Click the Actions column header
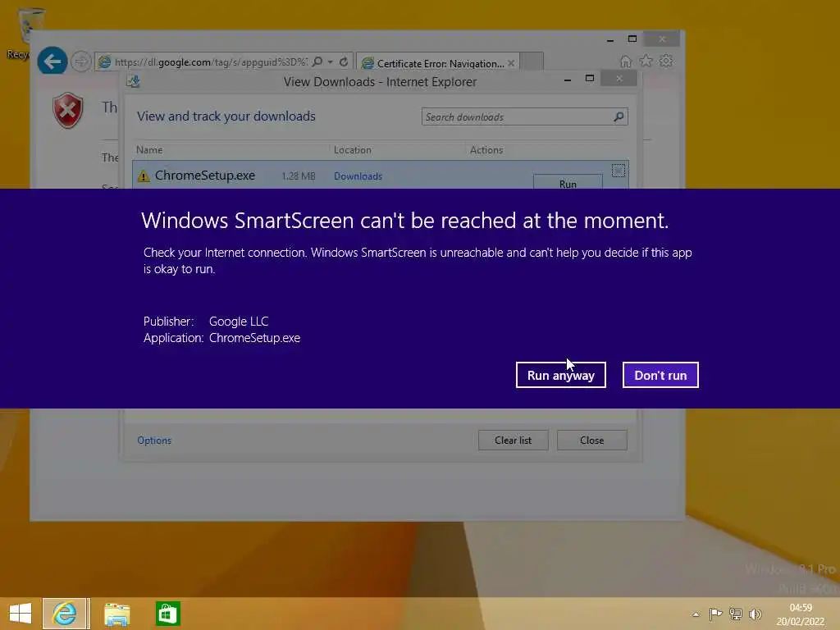 click(x=486, y=150)
